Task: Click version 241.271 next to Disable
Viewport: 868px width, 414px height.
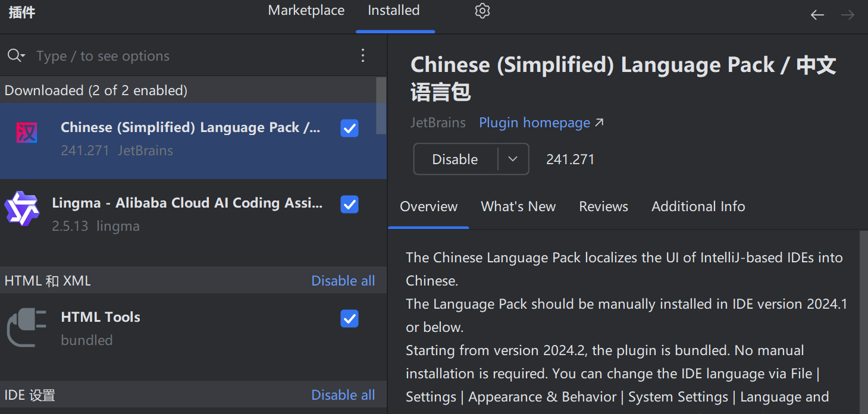Action: [570, 159]
